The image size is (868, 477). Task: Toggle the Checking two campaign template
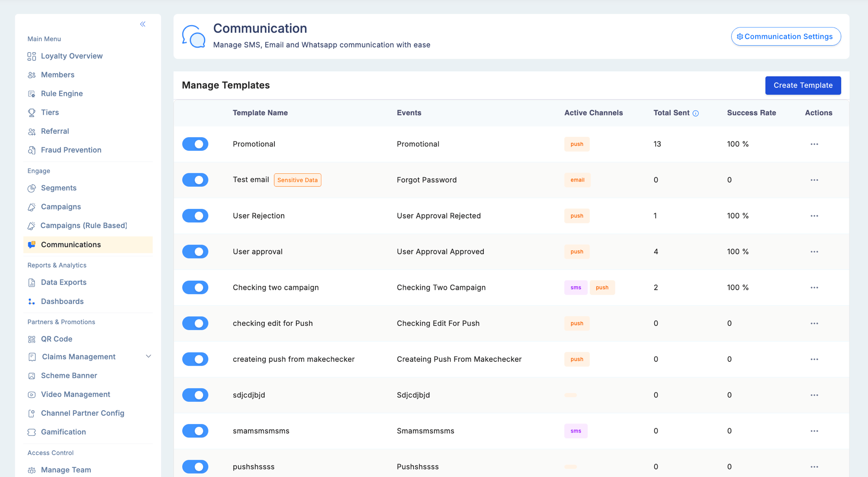195,288
